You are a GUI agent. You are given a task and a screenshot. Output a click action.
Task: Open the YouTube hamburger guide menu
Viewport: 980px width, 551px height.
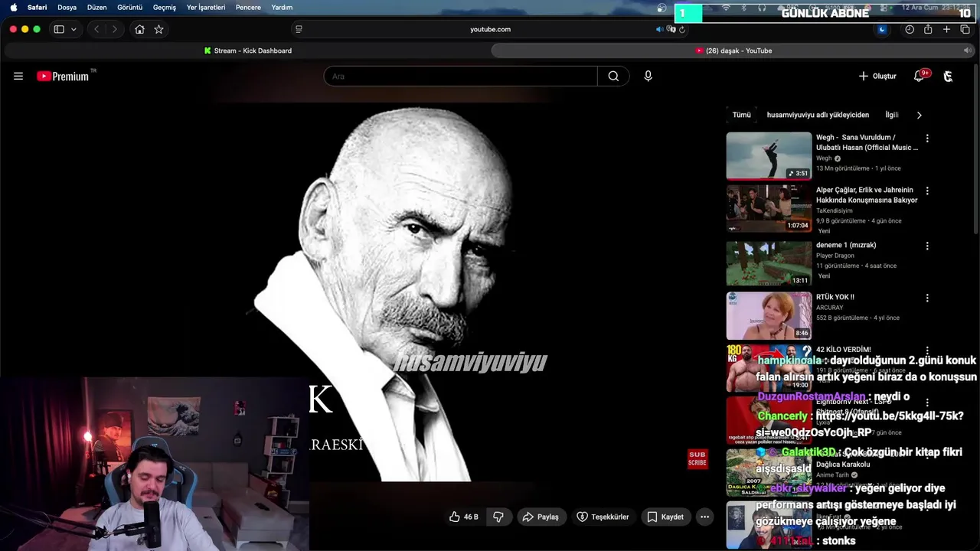pyautogui.click(x=18, y=76)
